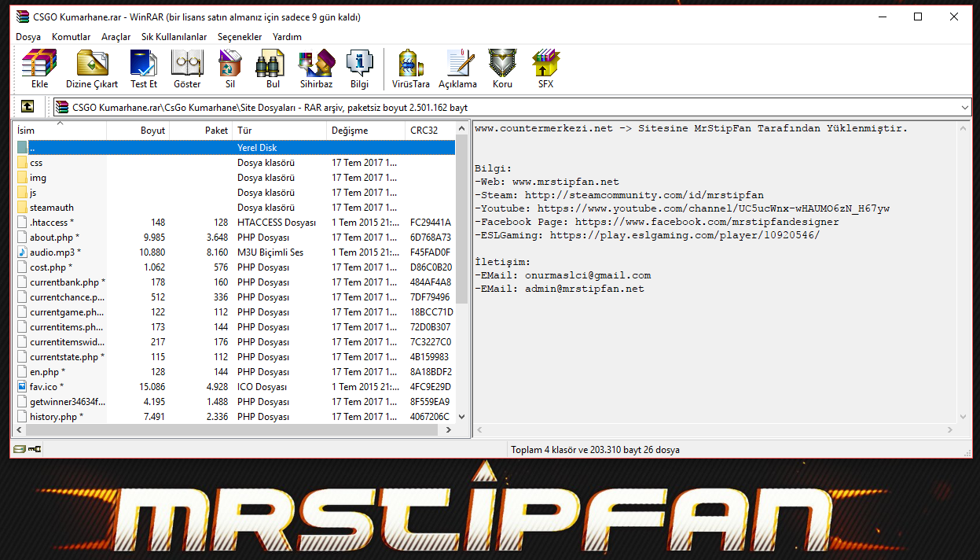The height and width of the screenshot is (560, 980).
Task: Click the status bar key icon
Action: [x=34, y=450]
